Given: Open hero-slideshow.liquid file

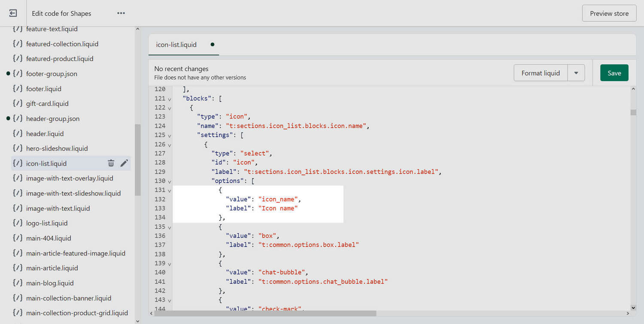Looking at the screenshot, I should coord(57,148).
